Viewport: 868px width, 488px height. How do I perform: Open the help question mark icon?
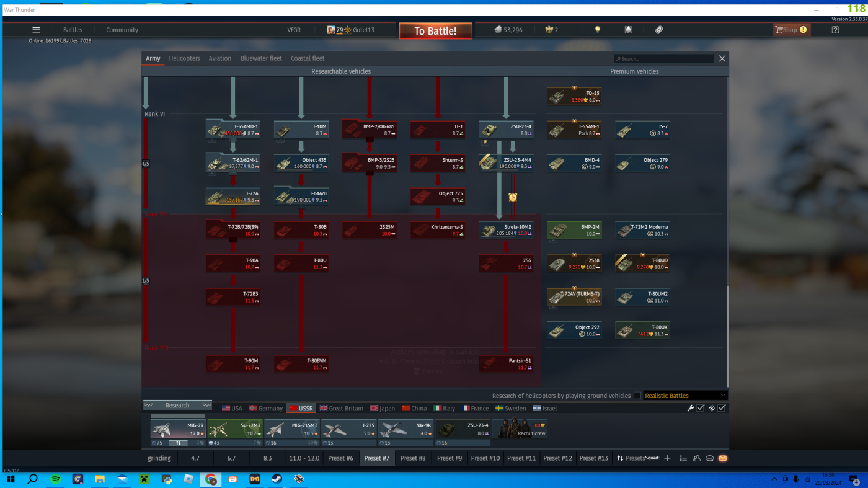click(x=835, y=30)
